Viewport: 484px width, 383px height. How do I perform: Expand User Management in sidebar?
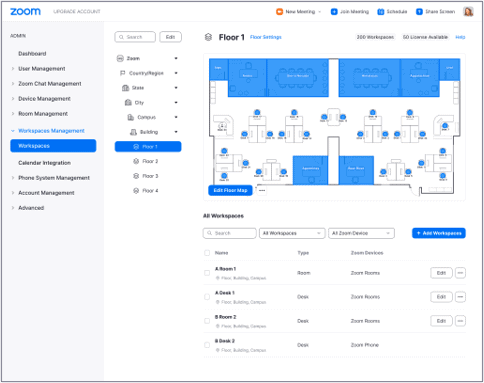tap(42, 69)
